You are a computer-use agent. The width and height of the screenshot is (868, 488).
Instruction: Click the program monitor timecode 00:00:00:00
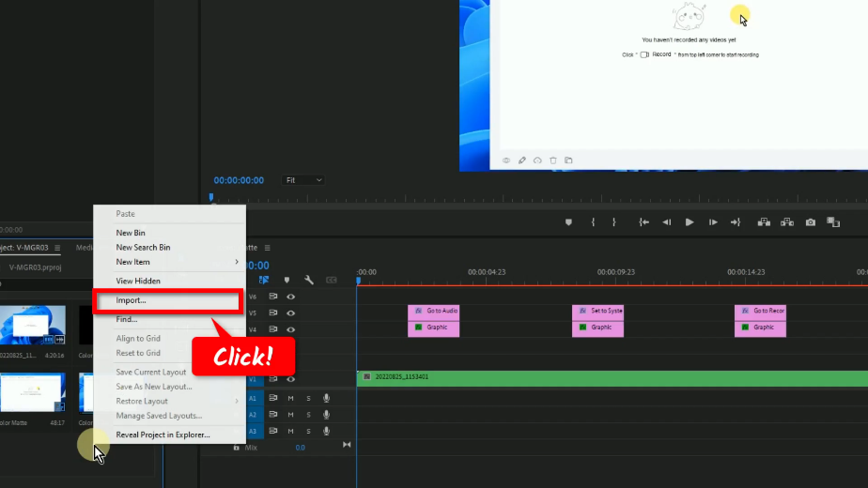point(239,180)
